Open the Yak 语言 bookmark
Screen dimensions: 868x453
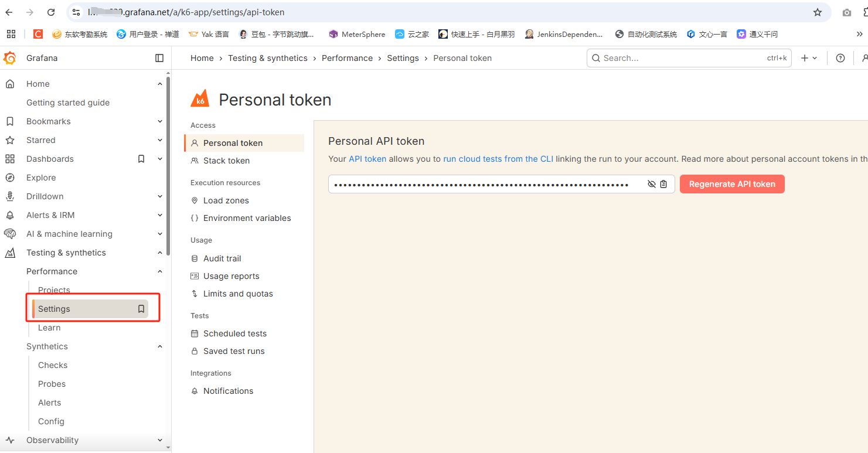[209, 34]
